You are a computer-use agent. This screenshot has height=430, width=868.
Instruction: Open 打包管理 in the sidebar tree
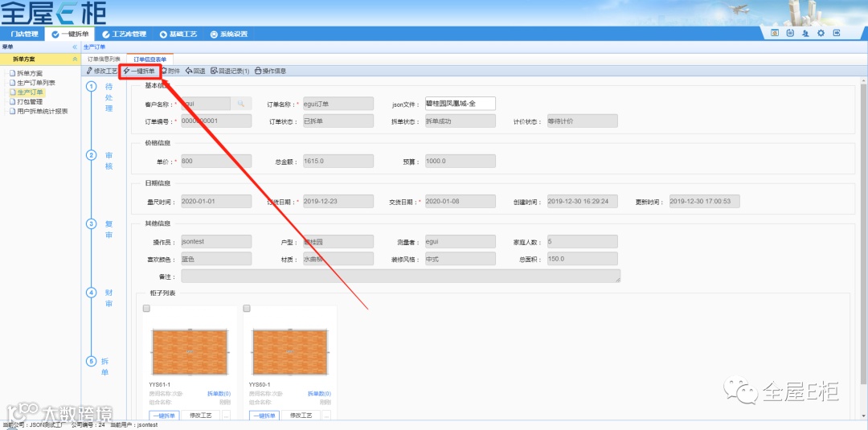click(27, 101)
